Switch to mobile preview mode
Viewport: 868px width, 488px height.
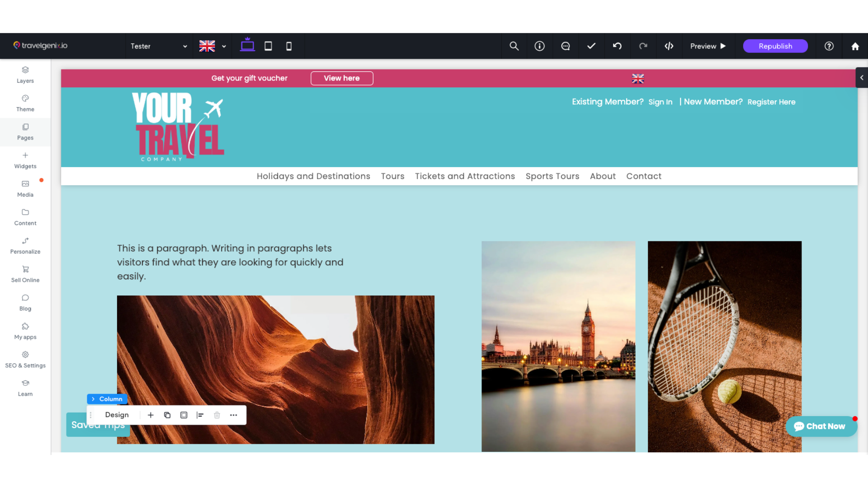(289, 46)
